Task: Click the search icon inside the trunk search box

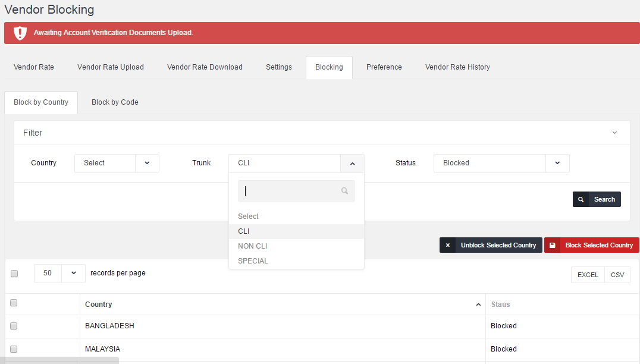Action: 344,191
